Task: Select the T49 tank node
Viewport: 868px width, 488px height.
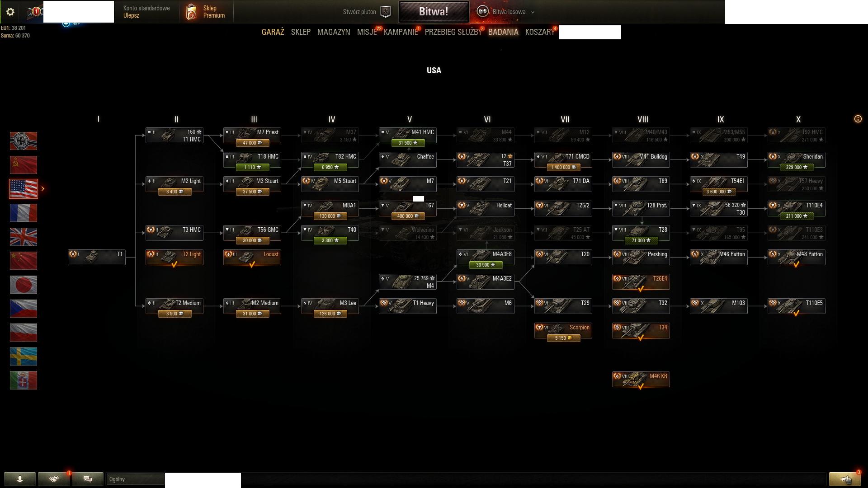Action: 719,160
